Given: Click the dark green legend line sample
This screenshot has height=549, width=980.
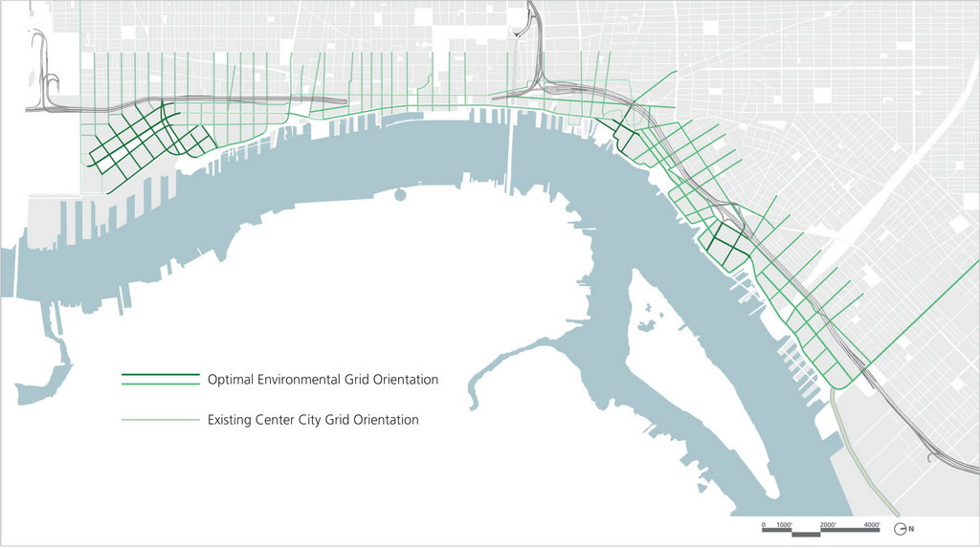Looking at the screenshot, I should pyautogui.click(x=160, y=374).
